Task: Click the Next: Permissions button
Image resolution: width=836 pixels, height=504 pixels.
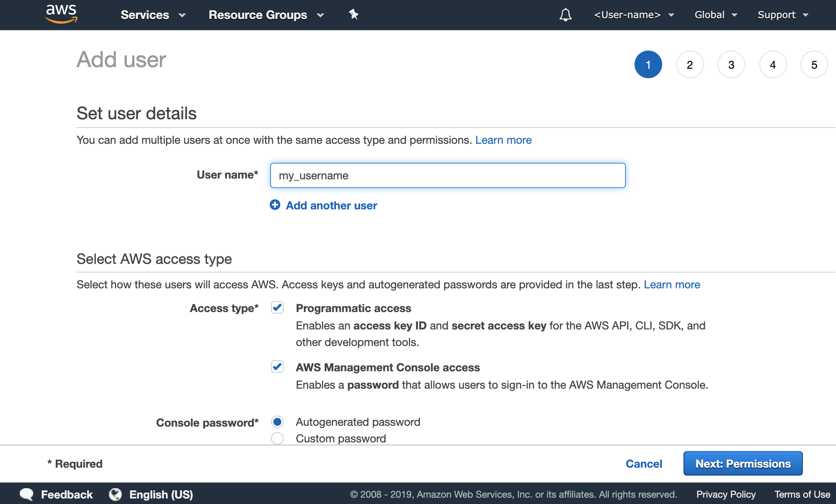Action: pyautogui.click(x=743, y=463)
